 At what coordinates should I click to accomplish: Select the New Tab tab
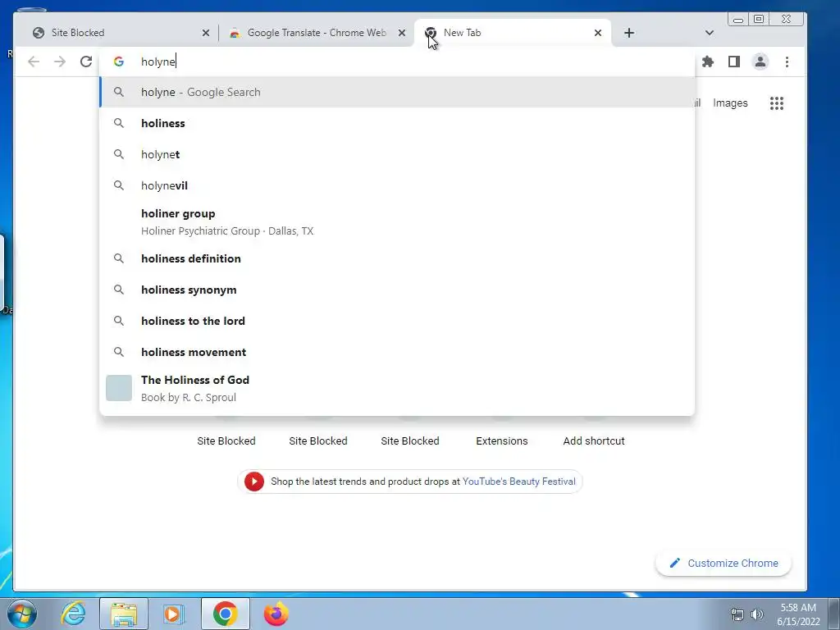[514, 33]
